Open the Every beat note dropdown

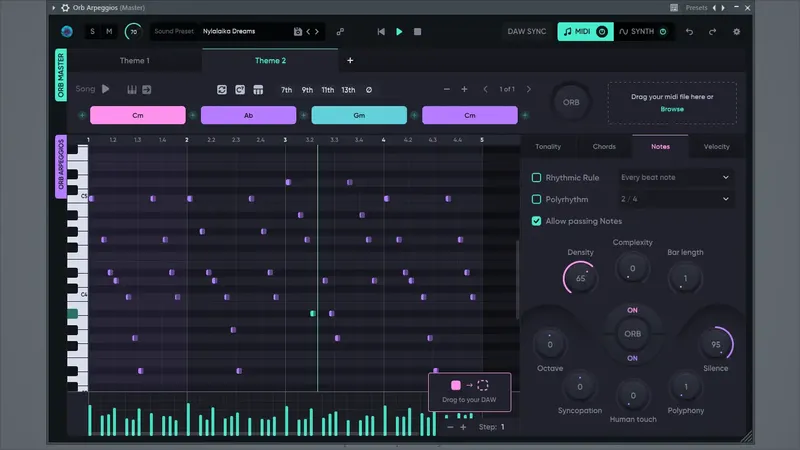[676, 178]
